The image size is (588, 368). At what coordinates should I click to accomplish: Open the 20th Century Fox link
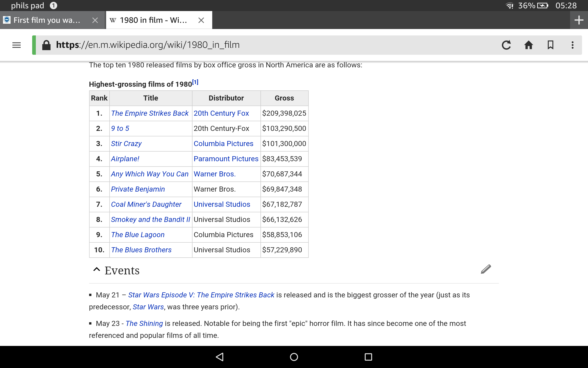(221, 113)
